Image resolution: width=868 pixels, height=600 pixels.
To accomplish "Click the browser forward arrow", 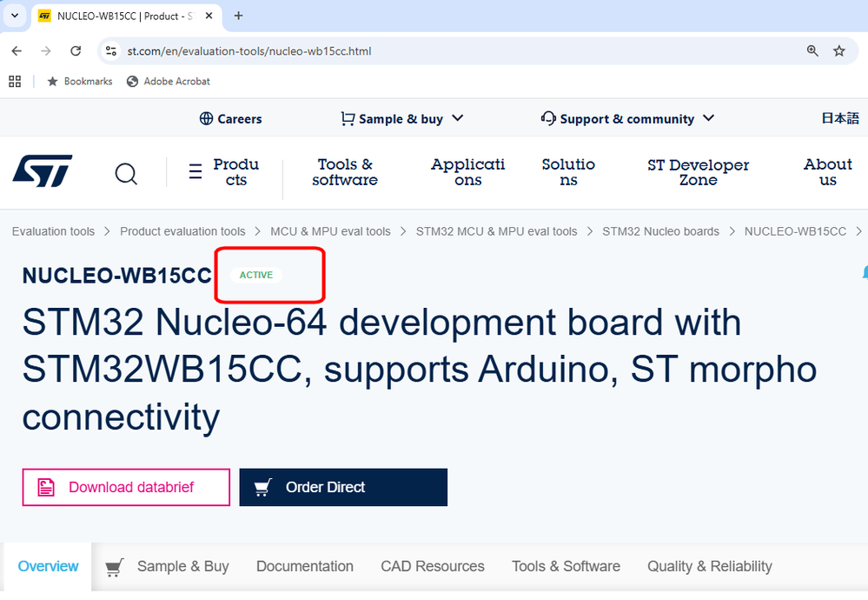I will coord(46,51).
